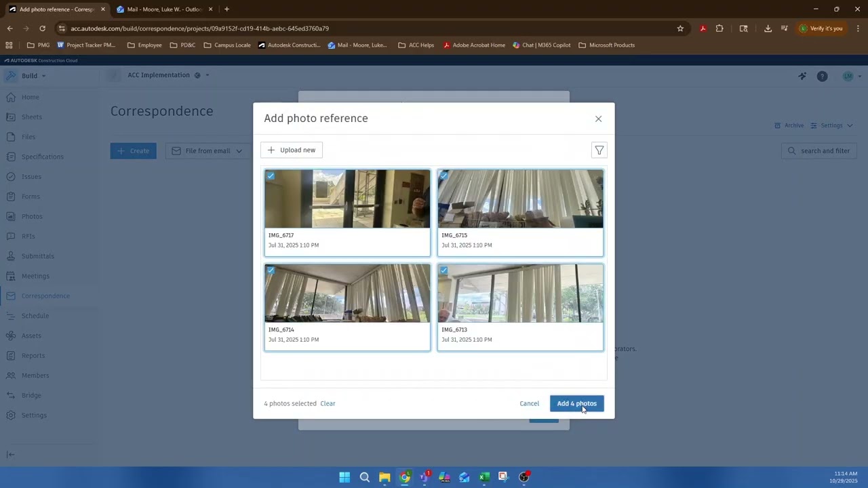The height and width of the screenshot is (488, 868).
Task: Open Assets in the sidebar
Action: click(x=31, y=335)
